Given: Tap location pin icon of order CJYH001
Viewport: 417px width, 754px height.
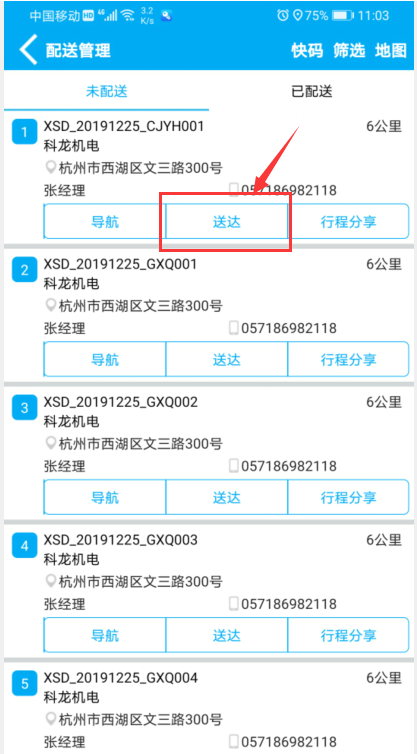Looking at the screenshot, I should (x=51, y=168).
